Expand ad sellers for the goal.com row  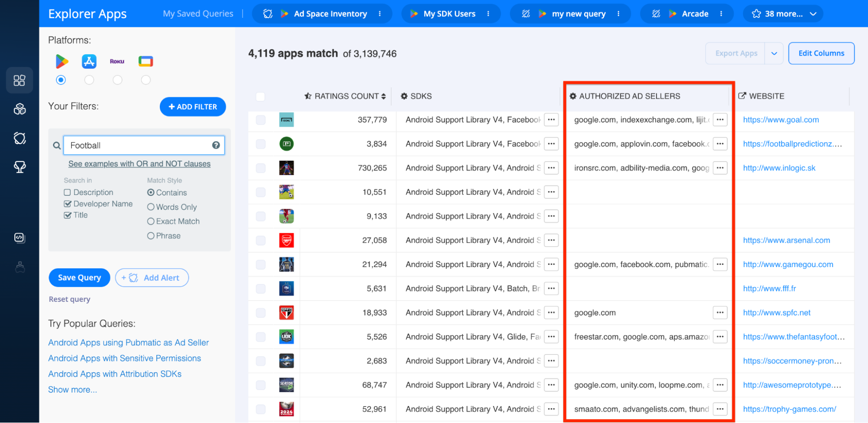720,120
